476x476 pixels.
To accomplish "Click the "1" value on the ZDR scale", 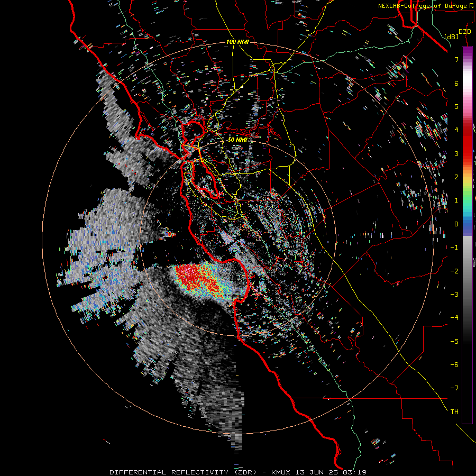I will coord(456,200).
